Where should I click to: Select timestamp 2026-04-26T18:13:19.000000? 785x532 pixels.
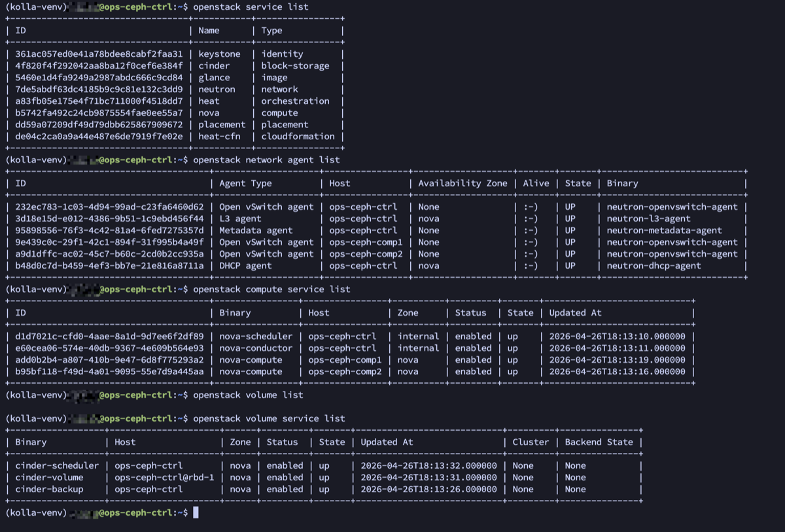(617, 360)
